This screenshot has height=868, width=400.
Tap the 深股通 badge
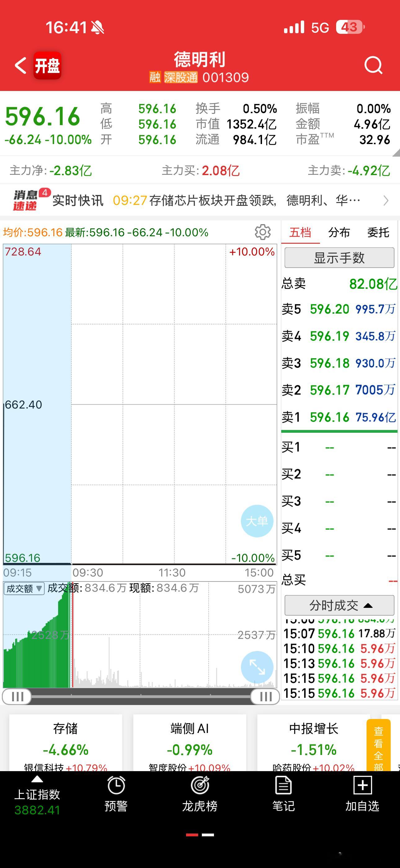point(181,78)
